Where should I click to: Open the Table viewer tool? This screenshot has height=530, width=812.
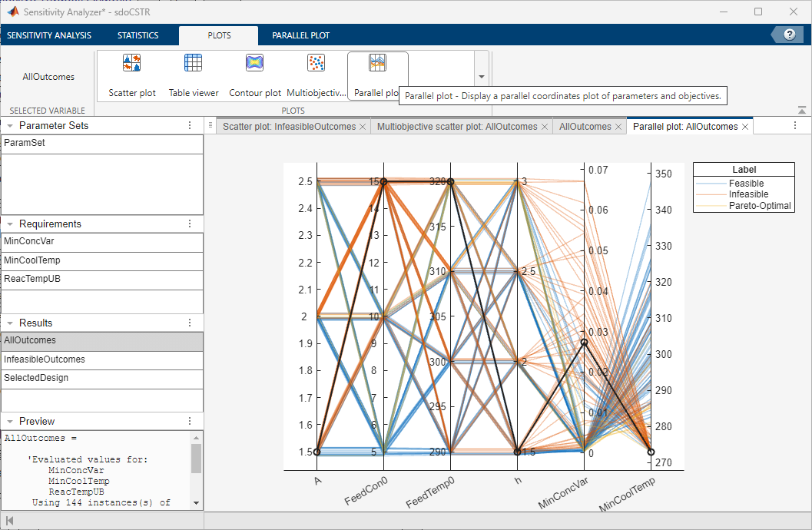click(194, 76)
